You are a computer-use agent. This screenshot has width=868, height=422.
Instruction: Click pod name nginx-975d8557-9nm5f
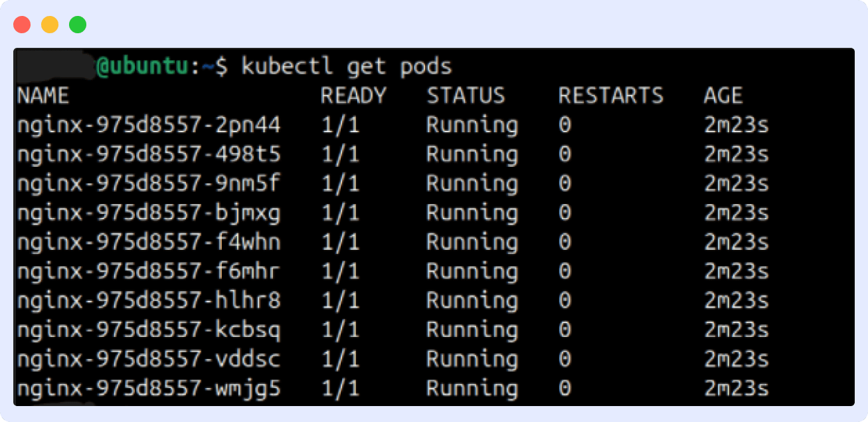pos(147,183)
